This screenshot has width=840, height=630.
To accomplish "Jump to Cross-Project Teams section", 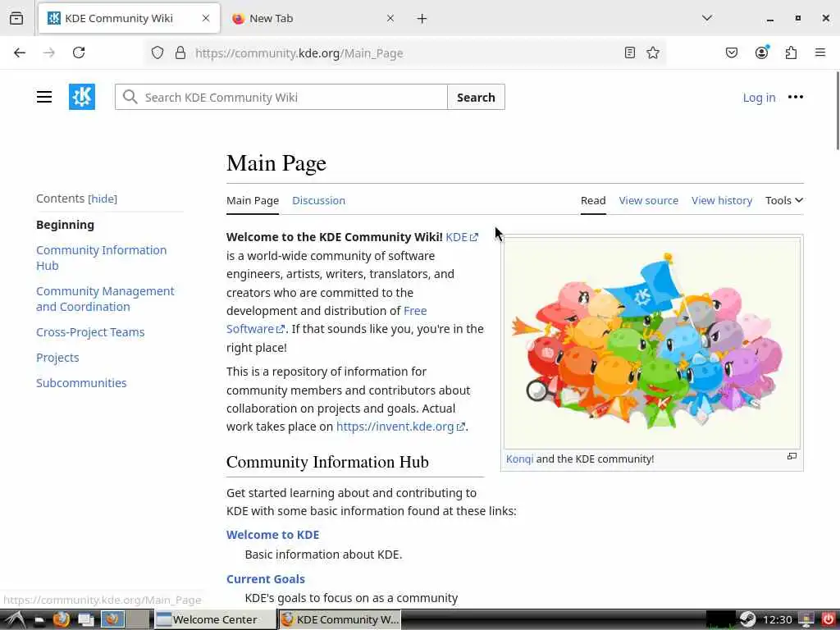I will point(90,332).
